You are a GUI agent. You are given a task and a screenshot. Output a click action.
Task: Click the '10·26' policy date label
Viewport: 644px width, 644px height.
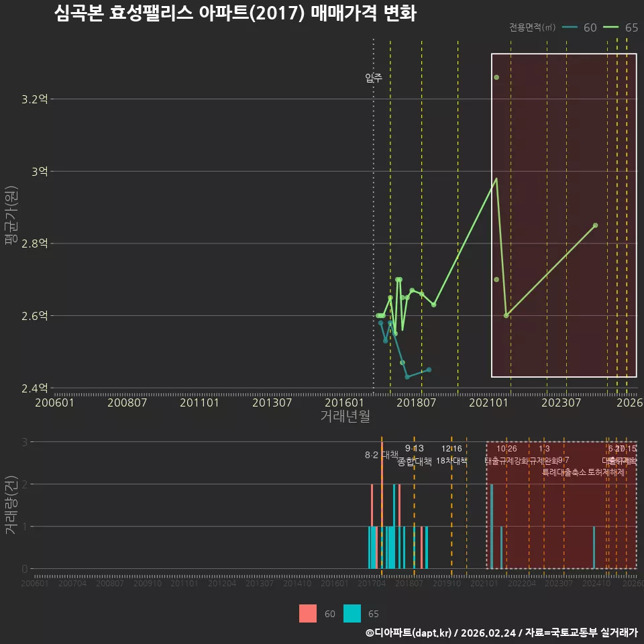[507, 449]
